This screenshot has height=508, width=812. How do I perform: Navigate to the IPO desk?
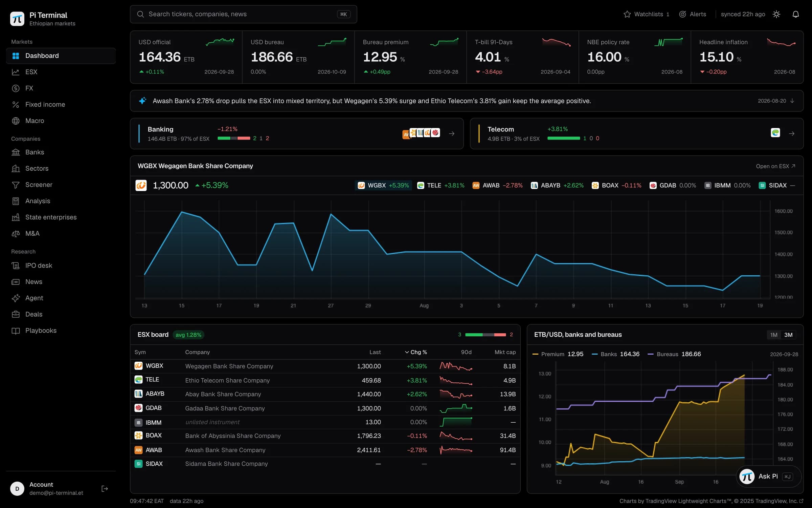click(x=61, y=266)
